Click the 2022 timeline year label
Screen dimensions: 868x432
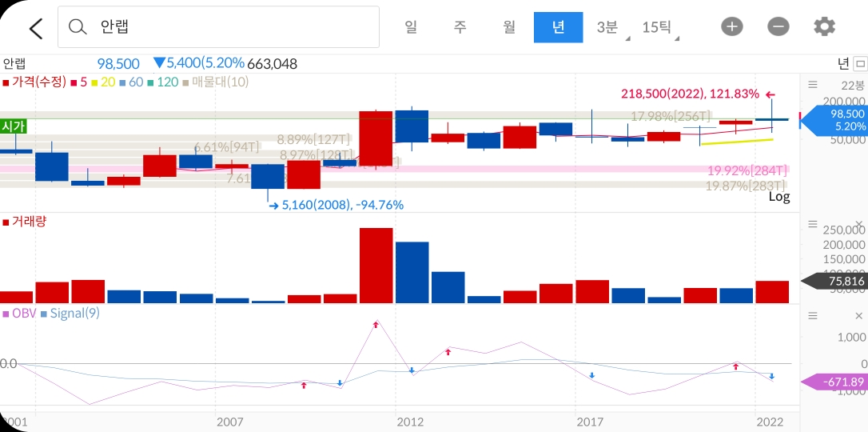coord(770,422)
